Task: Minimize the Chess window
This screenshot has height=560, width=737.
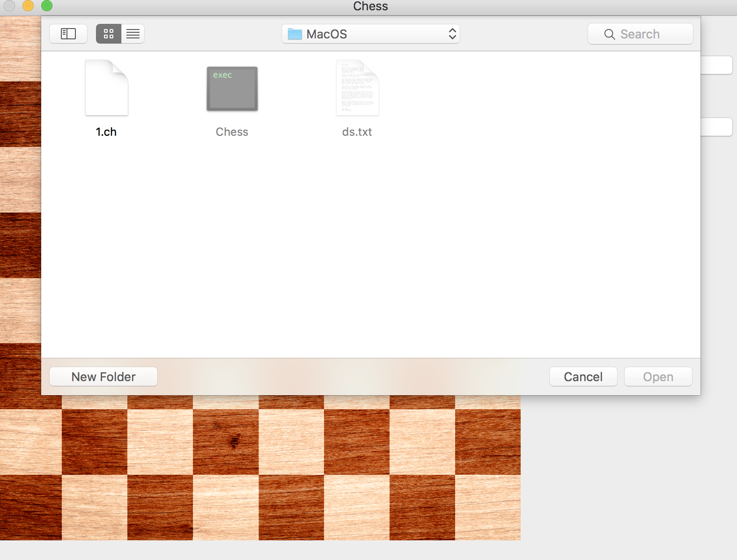Action: click(x=28, y=6)
